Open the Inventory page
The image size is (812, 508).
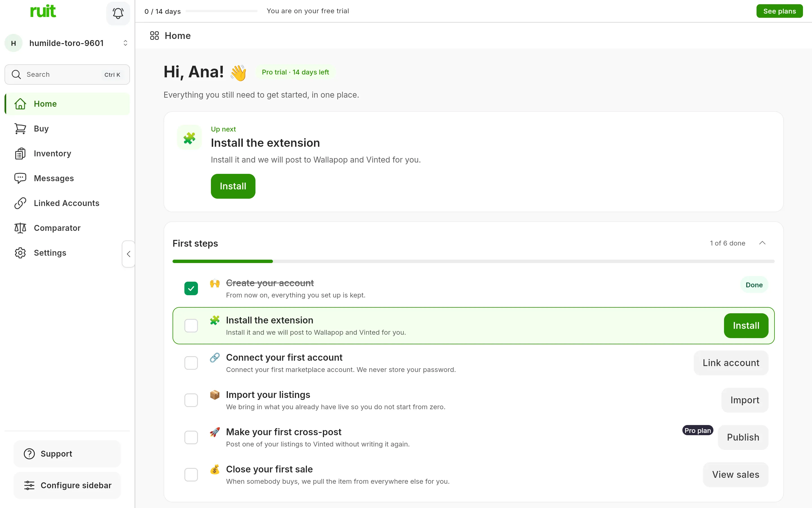[x=67, y=154]
